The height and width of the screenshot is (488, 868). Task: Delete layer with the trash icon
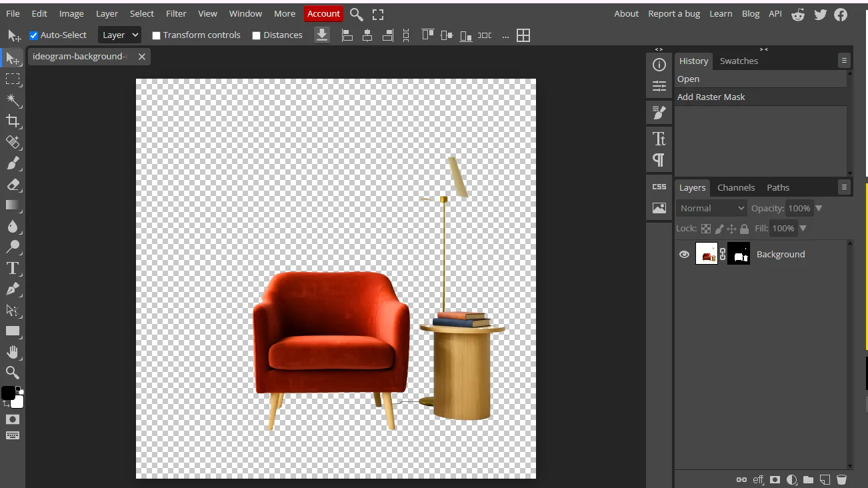841,479
